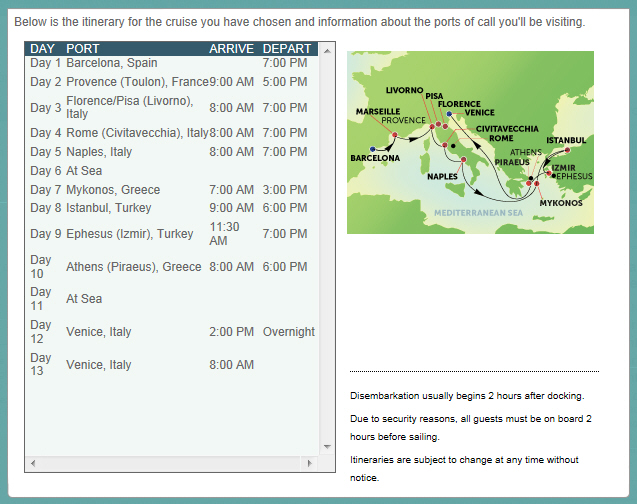Select 'Rome (Civitavecchia), Italy' port entry

pos(137,133)
